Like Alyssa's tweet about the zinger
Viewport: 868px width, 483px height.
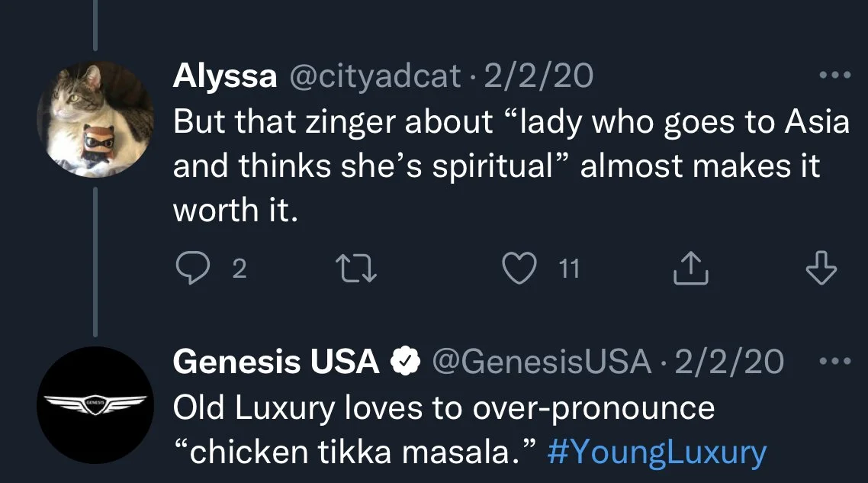click(x=519, y=269)
